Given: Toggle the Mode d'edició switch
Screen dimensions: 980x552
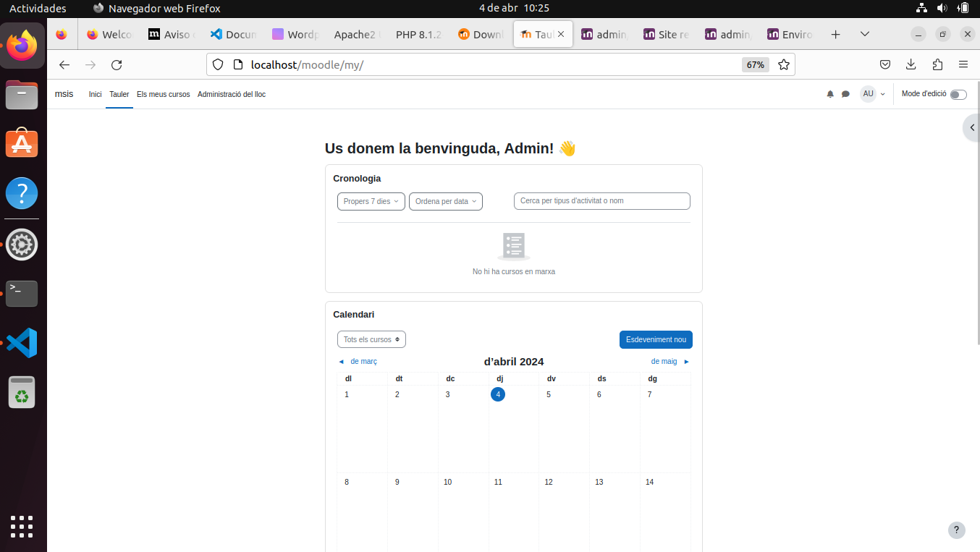Looking at the screenshot, I should coord(958,95).
